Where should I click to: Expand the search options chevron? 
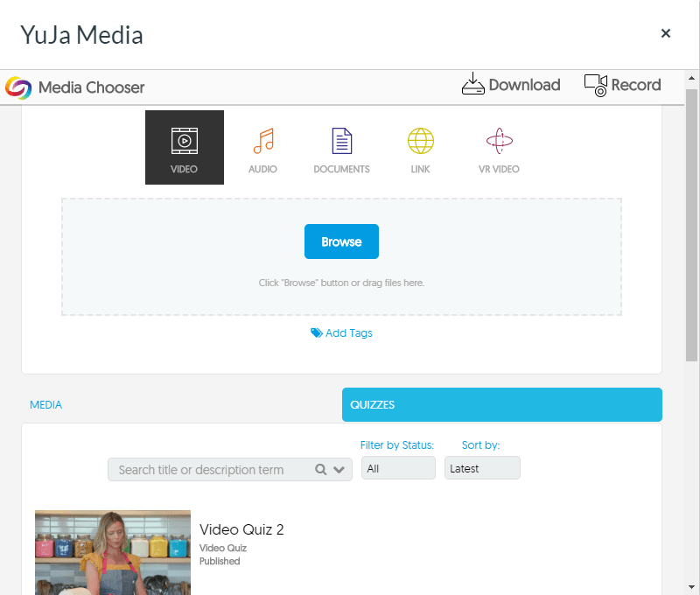[x=339, y=470]
